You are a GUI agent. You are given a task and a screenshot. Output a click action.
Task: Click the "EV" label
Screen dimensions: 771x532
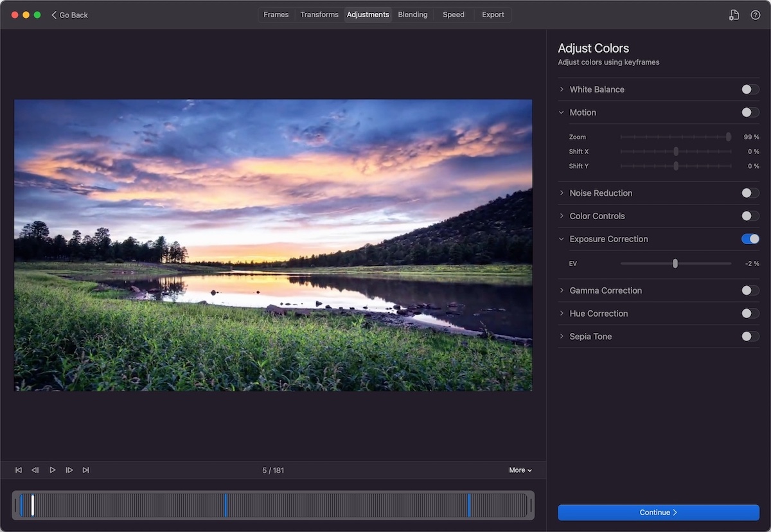point(573,263)
